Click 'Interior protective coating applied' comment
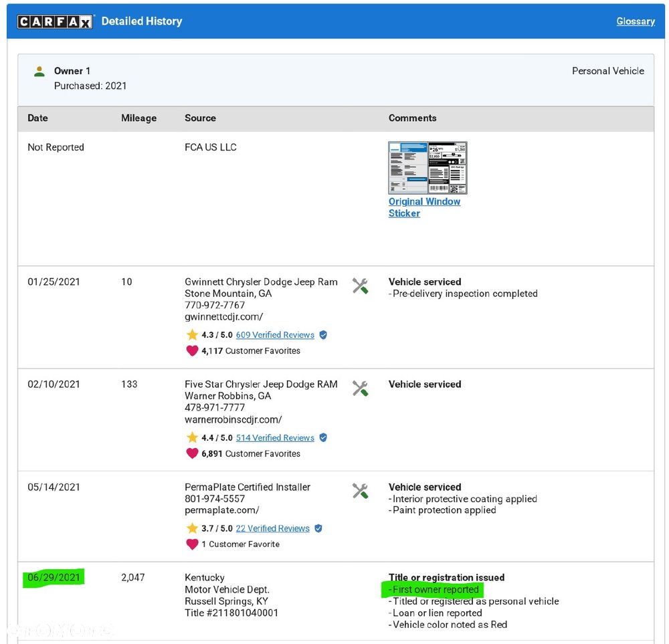 coord(462,499)
